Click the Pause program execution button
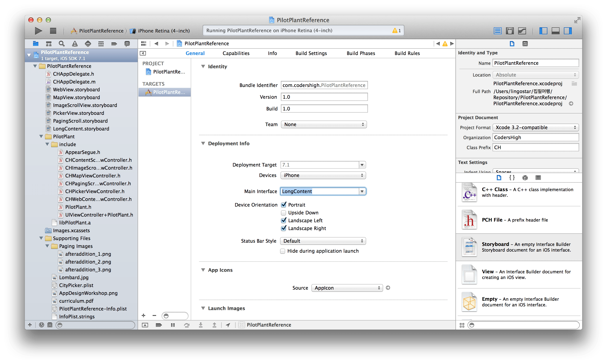The width and height of the screenshot is (607, 364). click(173, 325)
